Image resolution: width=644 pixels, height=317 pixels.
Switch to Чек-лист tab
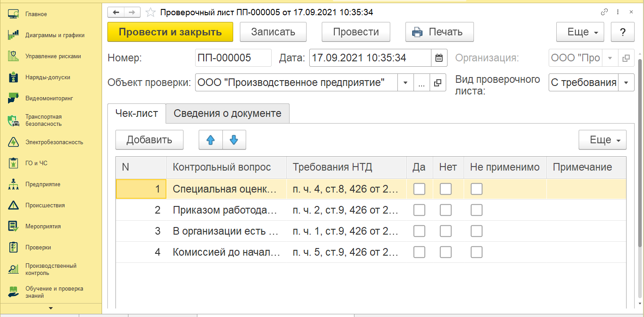[136, 113]
